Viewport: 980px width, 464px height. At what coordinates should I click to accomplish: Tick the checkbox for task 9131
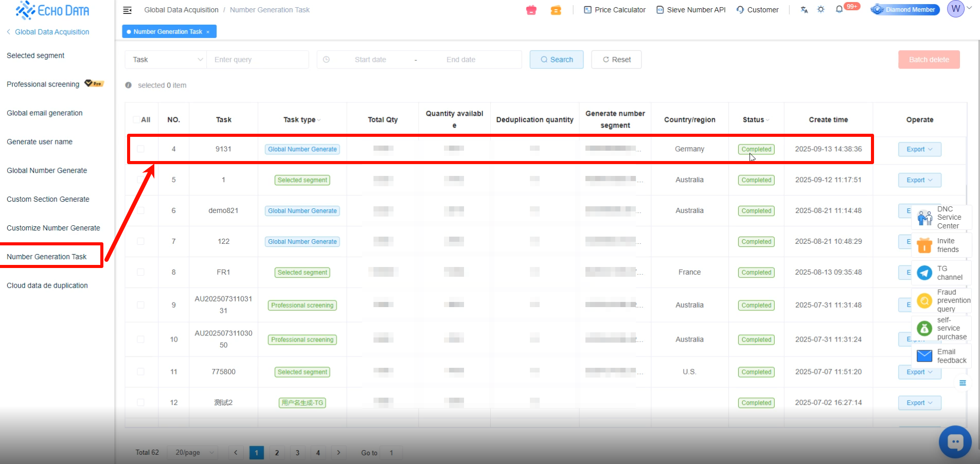coord(140,149)
